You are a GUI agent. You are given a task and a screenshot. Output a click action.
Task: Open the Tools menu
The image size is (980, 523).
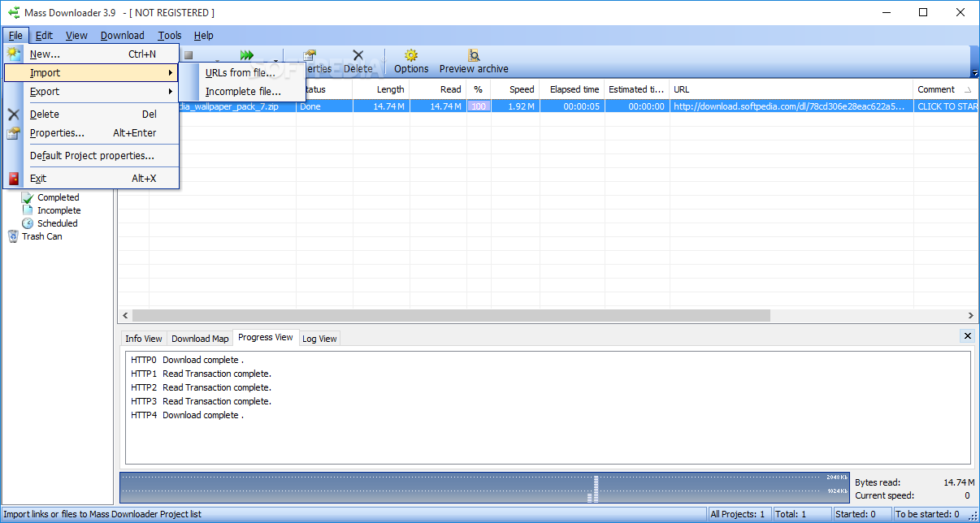(170, 36)
